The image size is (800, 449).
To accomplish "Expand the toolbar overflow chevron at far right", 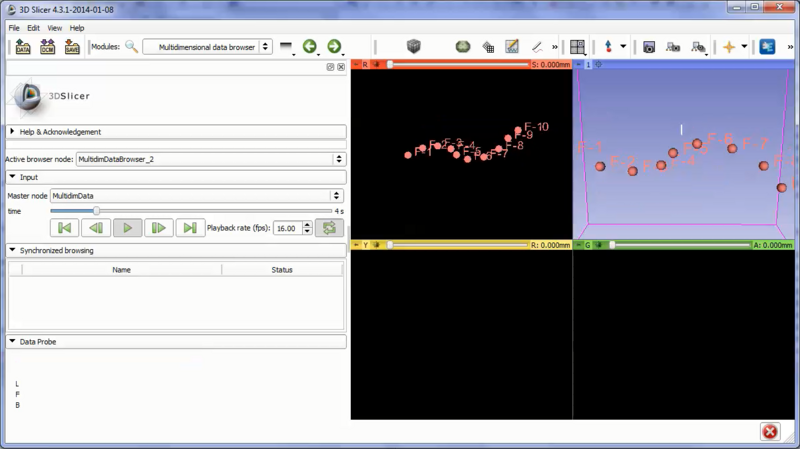I will pos(790,47).
